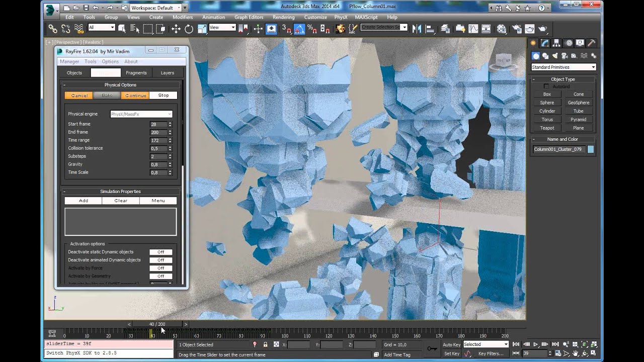Select the Cameras category icon
This screenshot has width=644, height=362.
coord(565,56)
